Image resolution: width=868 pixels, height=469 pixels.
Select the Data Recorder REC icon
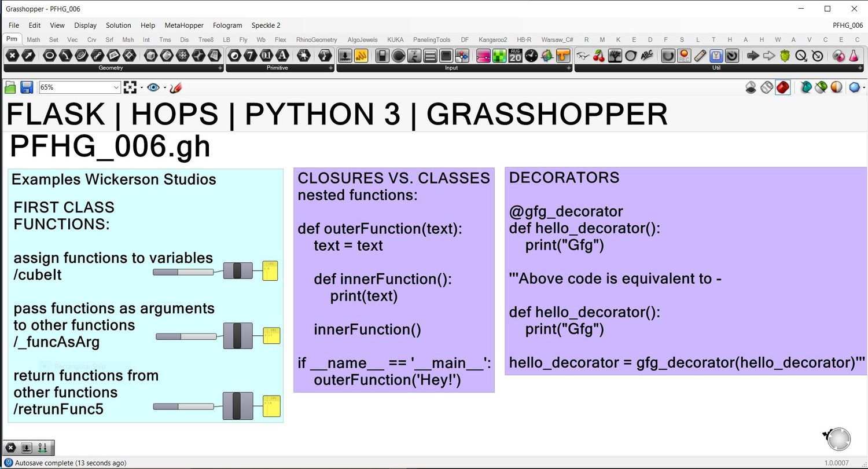(x=685, y=56)
